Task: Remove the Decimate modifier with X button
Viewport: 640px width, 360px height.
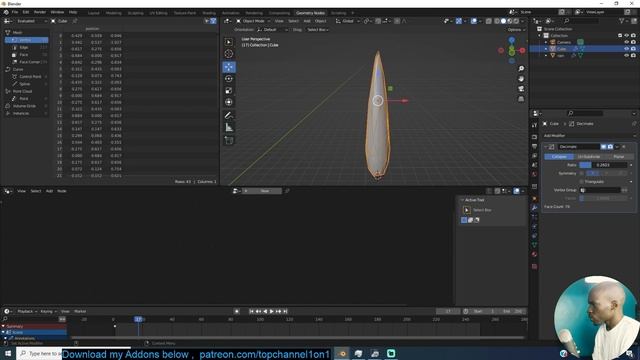Action: click(x=624, y=147)
